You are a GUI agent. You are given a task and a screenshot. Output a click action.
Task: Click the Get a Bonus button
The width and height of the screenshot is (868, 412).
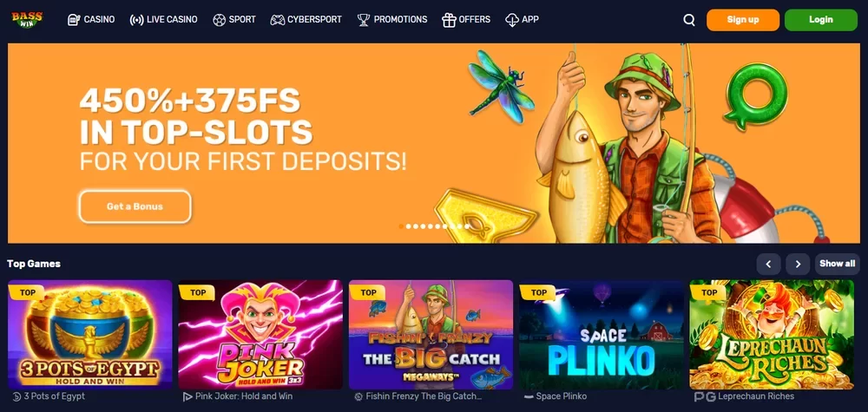[x=135, y=206]
